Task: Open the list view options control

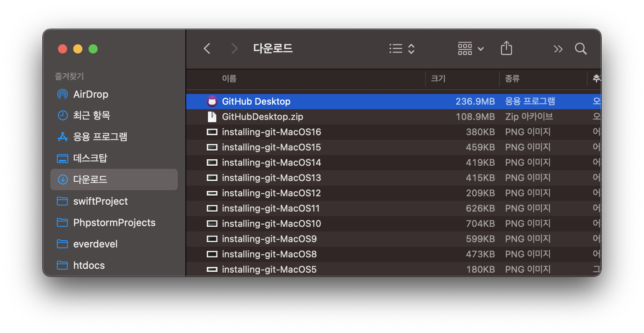Action: click(402, 48)
